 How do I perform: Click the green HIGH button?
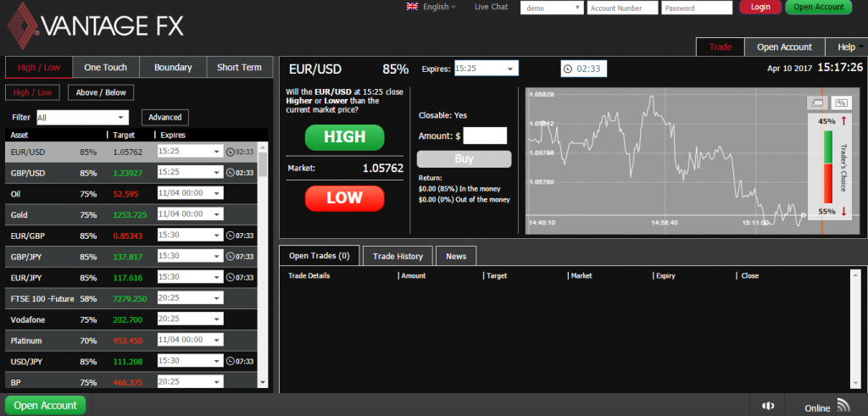344,137
